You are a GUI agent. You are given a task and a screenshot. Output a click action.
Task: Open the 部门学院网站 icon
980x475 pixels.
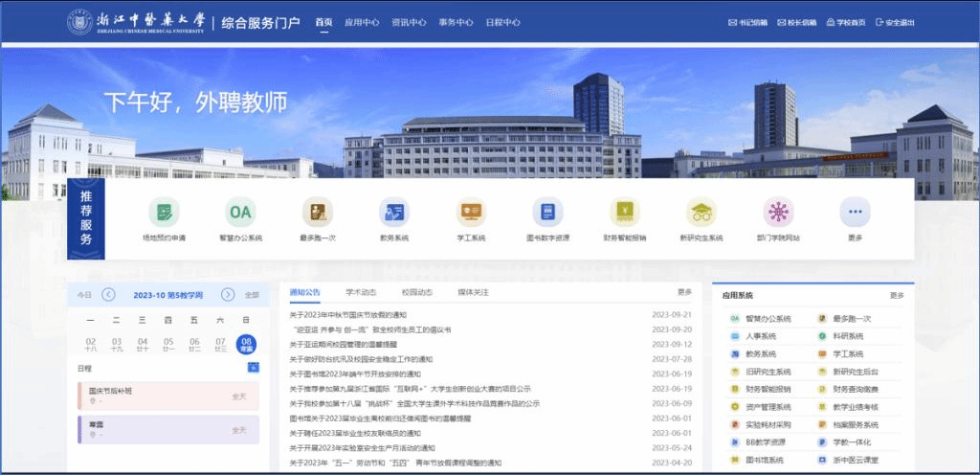(777, 212)
